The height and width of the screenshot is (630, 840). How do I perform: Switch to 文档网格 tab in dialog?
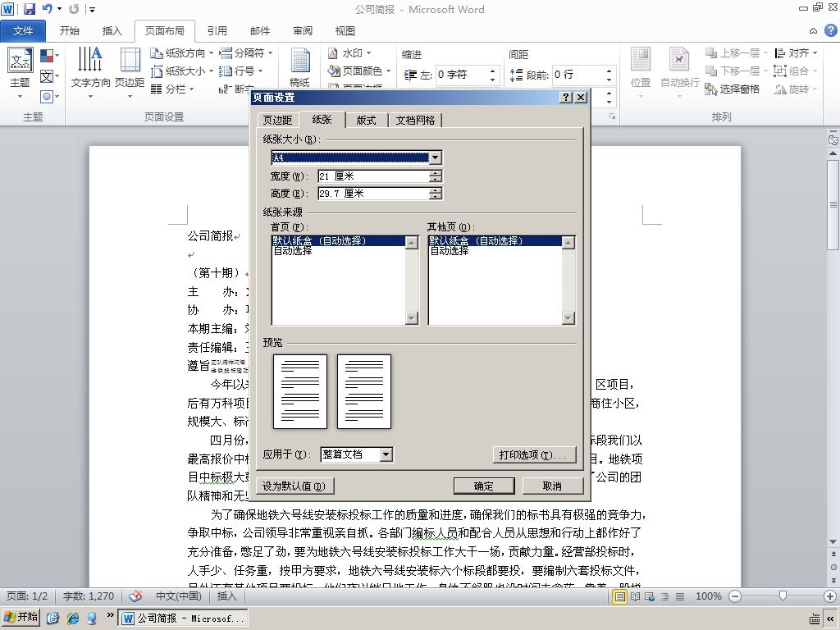coord(415,120)
